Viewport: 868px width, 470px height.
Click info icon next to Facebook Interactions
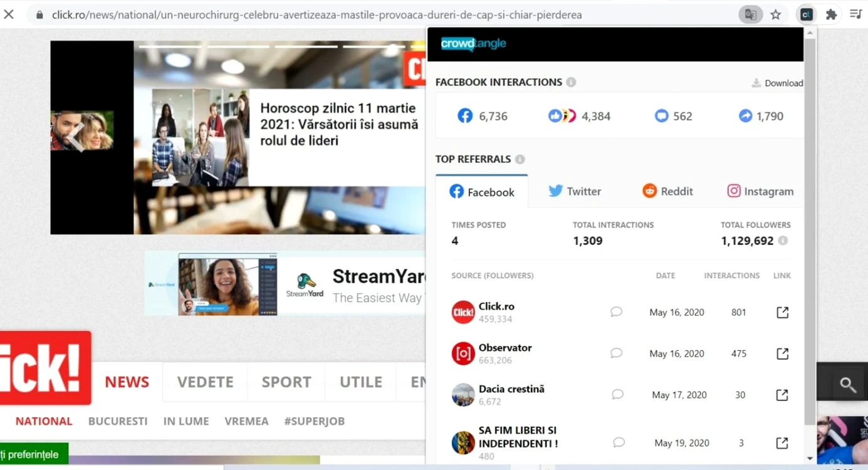tap(571, 82)
